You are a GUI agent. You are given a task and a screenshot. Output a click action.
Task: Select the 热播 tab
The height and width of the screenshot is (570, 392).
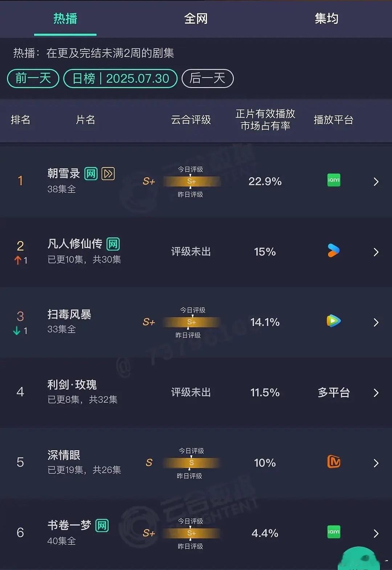[x=65, y=19]
